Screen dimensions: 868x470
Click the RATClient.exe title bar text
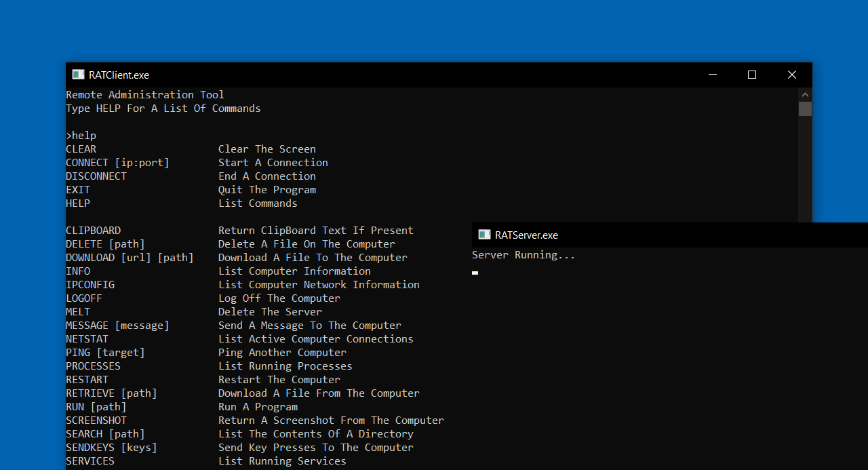(119, 75)
